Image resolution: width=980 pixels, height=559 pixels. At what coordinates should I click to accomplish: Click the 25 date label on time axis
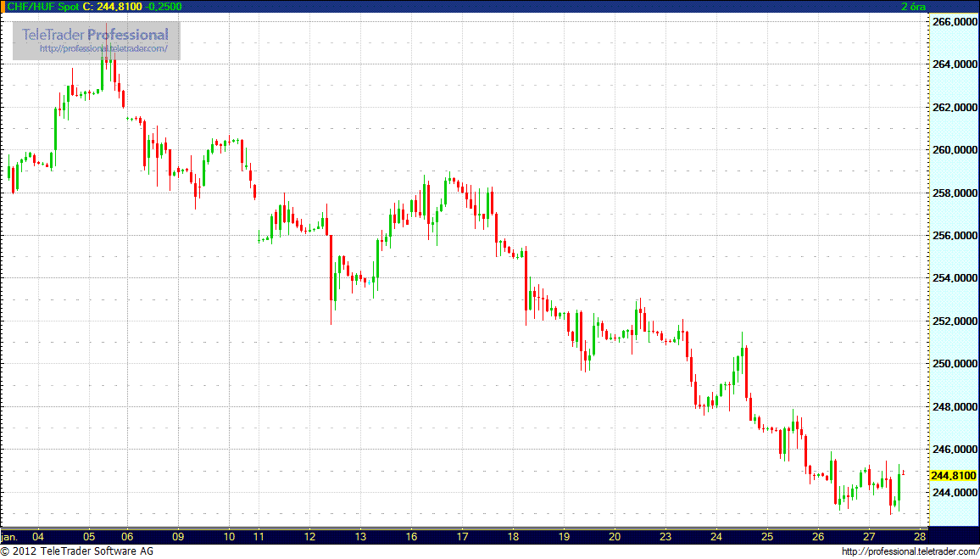click(x=767, y=536)
